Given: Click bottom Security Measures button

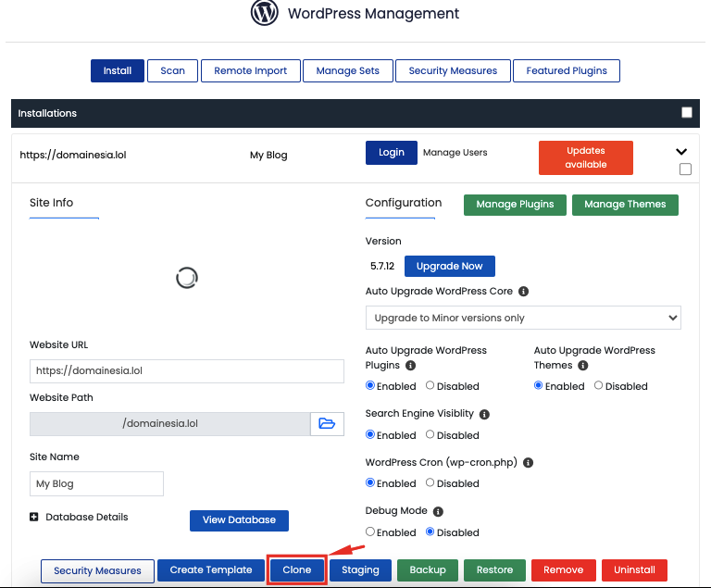Looking at the screenshot, I should pos(97,570).
